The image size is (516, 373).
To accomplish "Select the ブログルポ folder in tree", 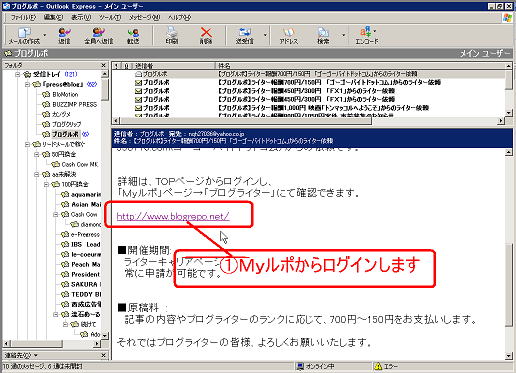I will [x=65, y=134].
